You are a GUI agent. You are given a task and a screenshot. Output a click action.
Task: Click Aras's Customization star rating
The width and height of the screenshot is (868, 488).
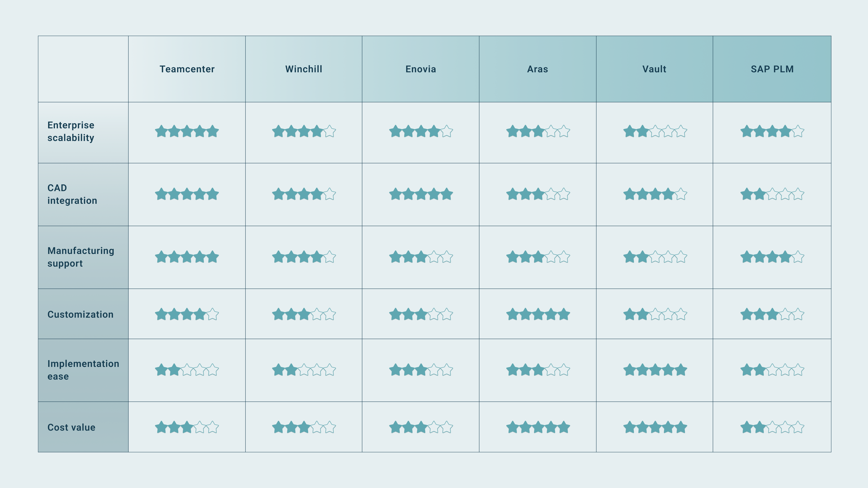click(x=538, y=314)
